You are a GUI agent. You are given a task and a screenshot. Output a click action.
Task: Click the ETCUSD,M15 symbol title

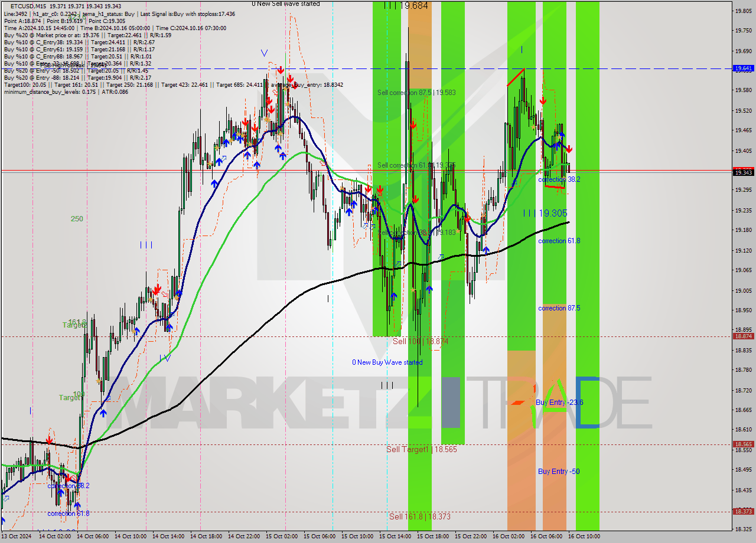pyautogui.click(x=27, y=6)
